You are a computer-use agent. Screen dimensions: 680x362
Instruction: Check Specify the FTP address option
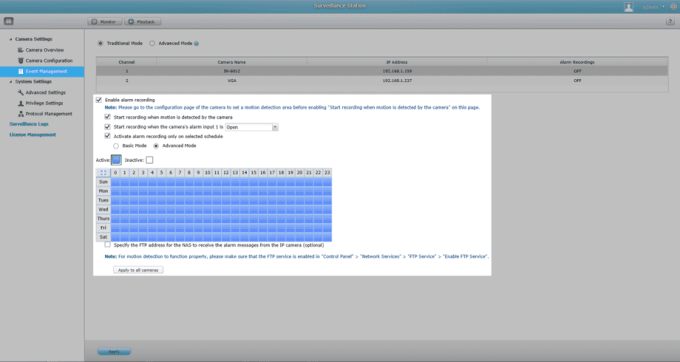tap(108, 245)
